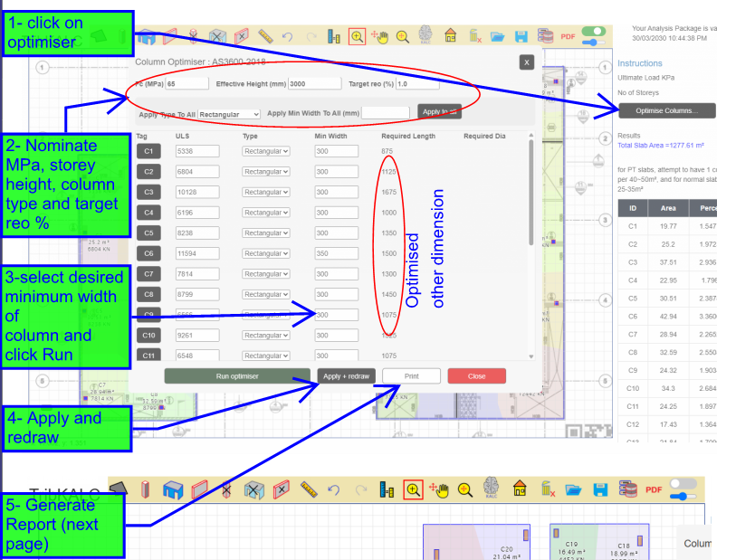Image resolution: width=736 pixels, height=560 pixels.
Task: Open Type dropdown for column C2
Action: coord(265,172)
